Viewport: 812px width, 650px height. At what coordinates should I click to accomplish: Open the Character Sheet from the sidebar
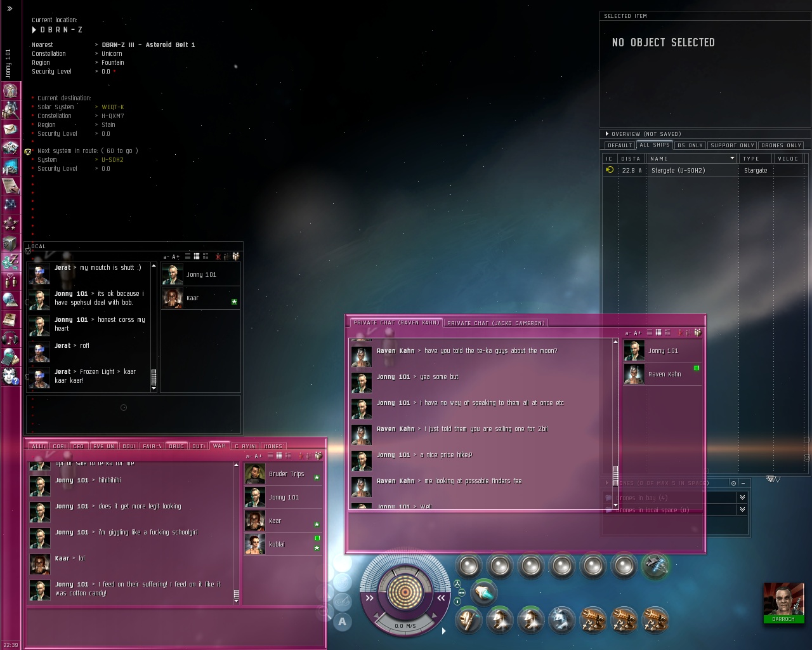point(10,91)
